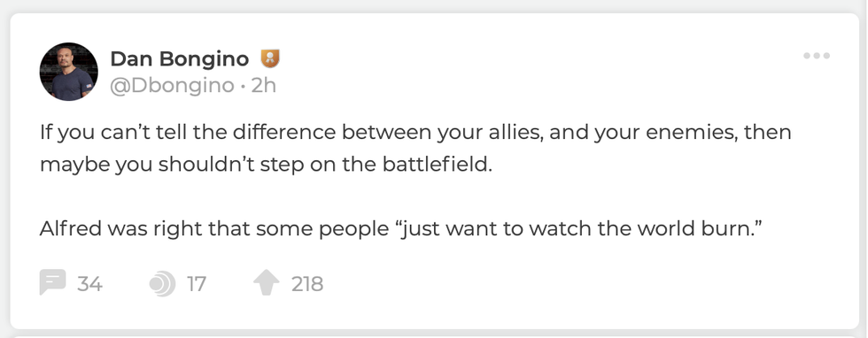868x338 pixels.
Task: Click the comment speech bubble icon
Action: click(52, 282)
